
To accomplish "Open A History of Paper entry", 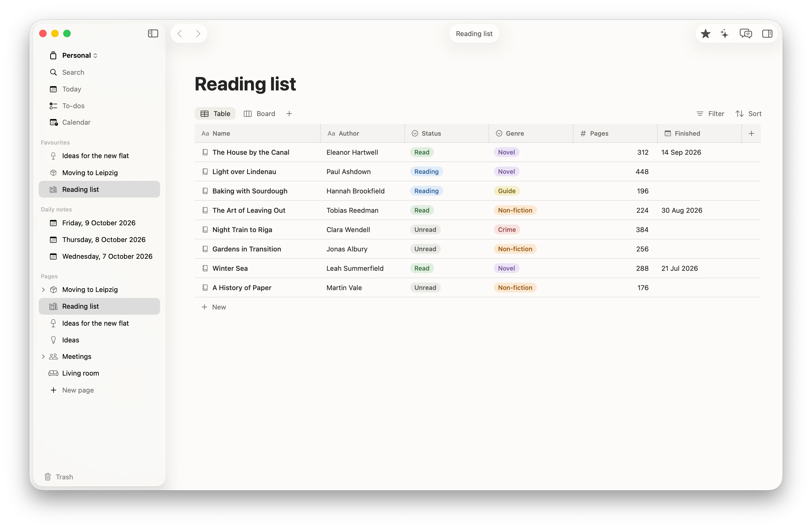I will click(241, 287).
